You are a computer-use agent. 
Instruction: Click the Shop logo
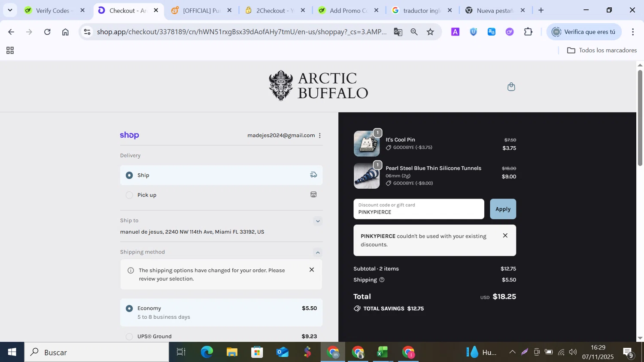(x=129, y=135)
